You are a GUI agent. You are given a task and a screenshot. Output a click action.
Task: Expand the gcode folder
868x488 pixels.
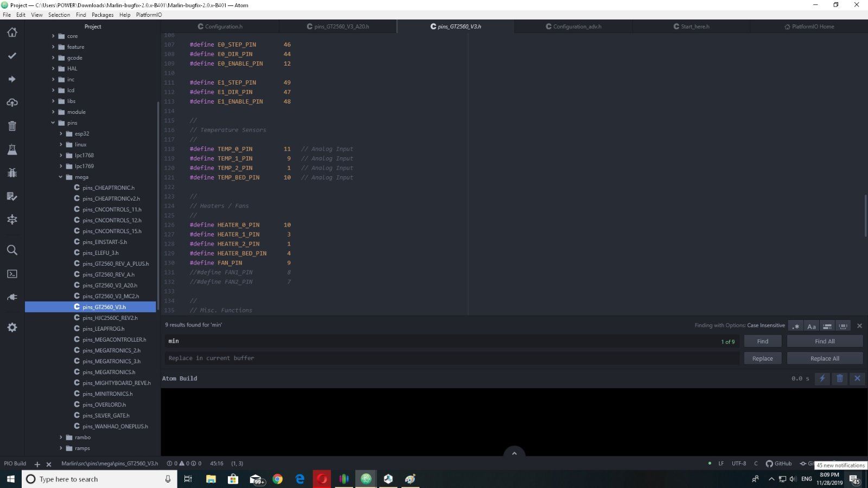(53, 58)
